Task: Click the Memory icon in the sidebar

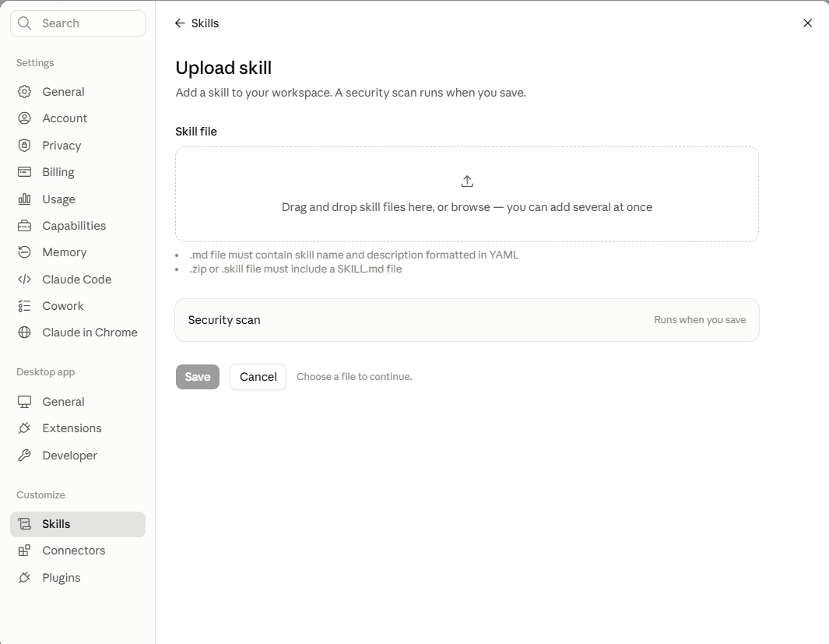Action: tap(24, 252)
